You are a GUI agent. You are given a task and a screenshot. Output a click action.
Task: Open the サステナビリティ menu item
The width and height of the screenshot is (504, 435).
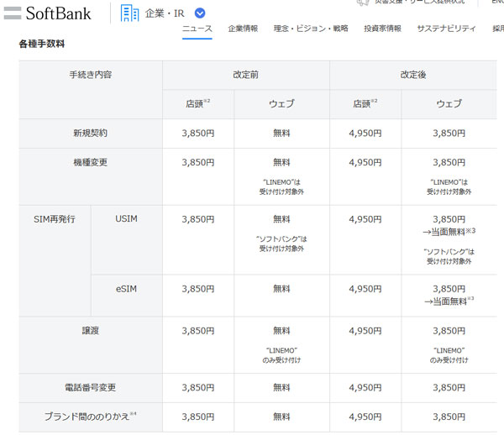pos(446,29)
